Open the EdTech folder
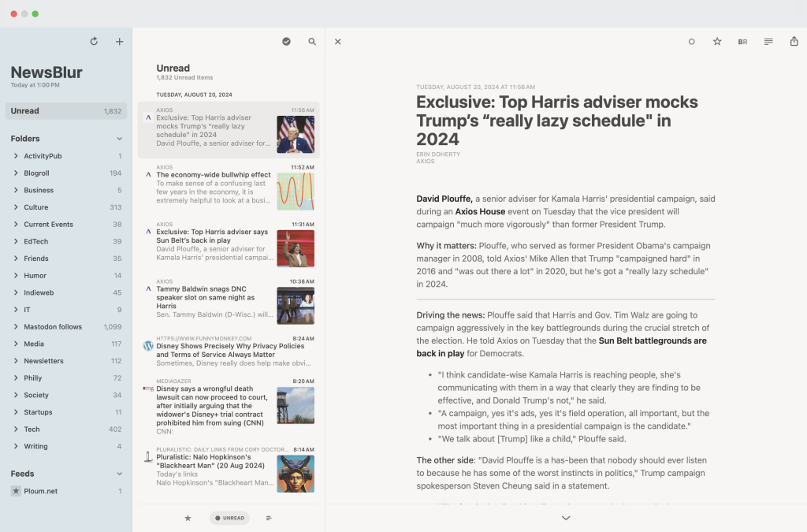This screenshot has height=532, width=807. coord(66,241)
